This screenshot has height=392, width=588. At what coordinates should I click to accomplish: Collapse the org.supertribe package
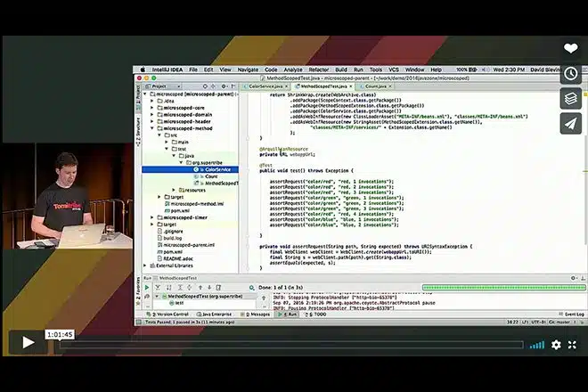(181, 163)
